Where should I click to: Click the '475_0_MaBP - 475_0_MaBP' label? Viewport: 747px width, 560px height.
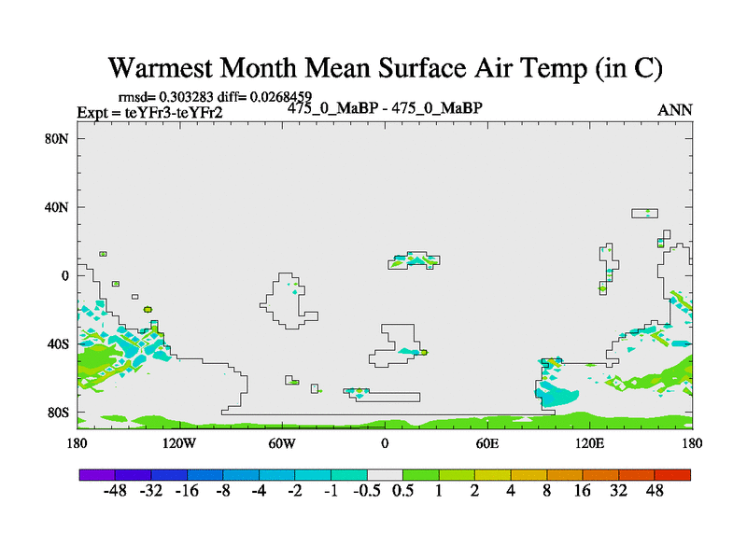point(385,107)
